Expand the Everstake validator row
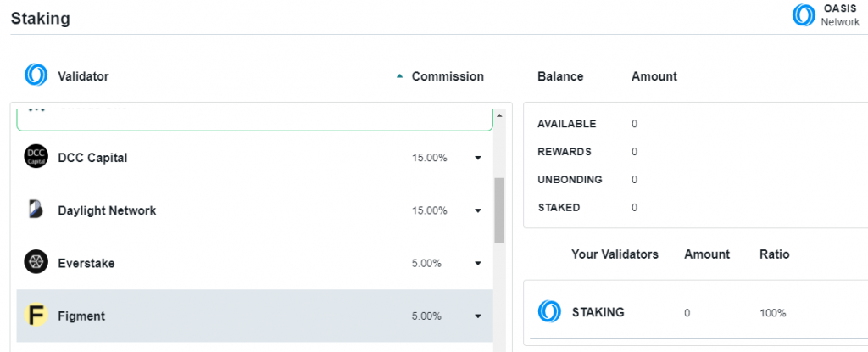The image size is (868, 352). point(478,263)
